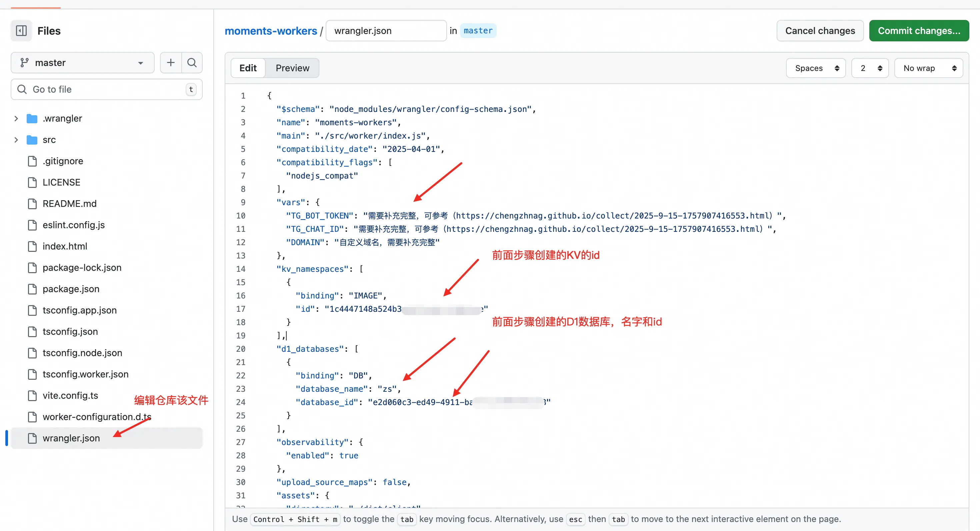The width and height of the screenshot is (980, 531).
Task: Expand the src folder chevron
Action: point(16,140)
